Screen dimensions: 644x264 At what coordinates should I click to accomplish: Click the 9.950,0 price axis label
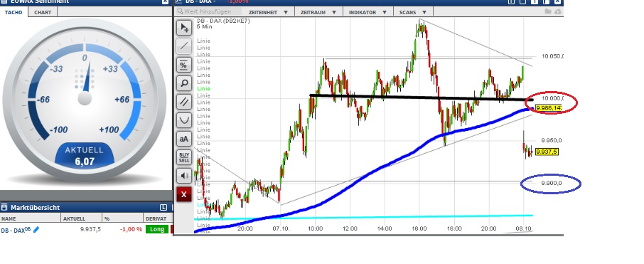551,140
